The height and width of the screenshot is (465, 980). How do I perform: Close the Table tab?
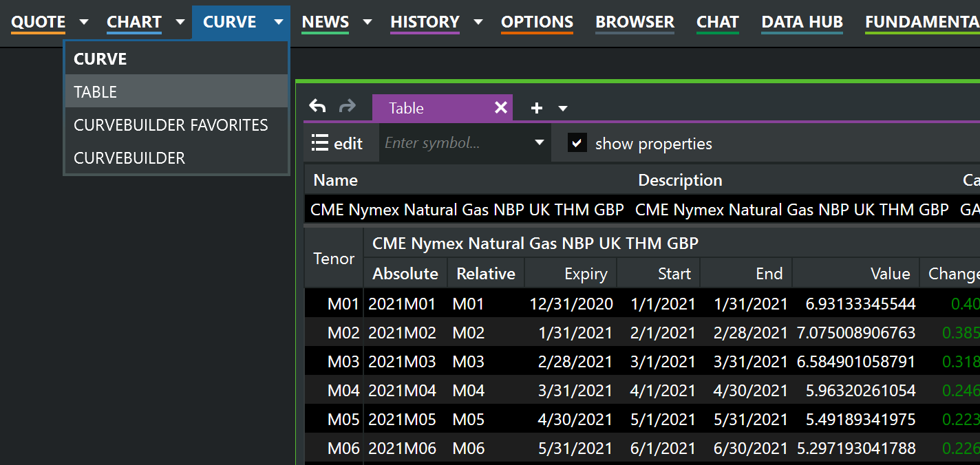click(501, 108)
